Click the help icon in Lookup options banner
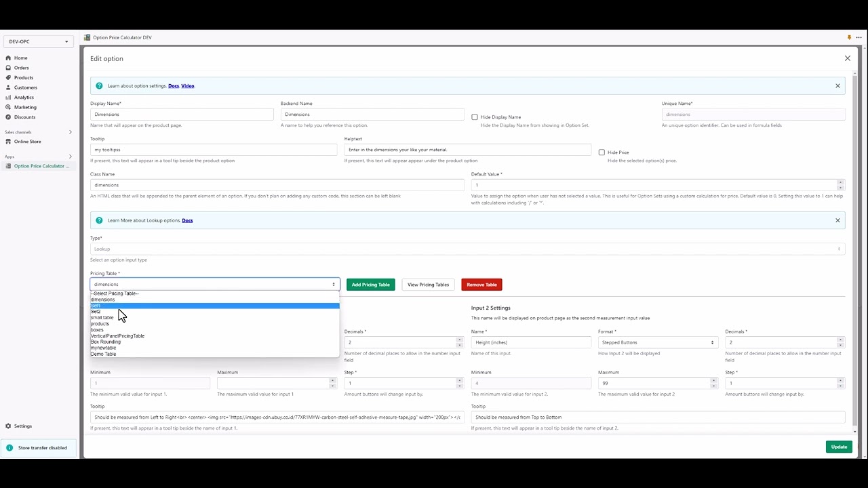 pyautogui.click(x=99, y=220)
